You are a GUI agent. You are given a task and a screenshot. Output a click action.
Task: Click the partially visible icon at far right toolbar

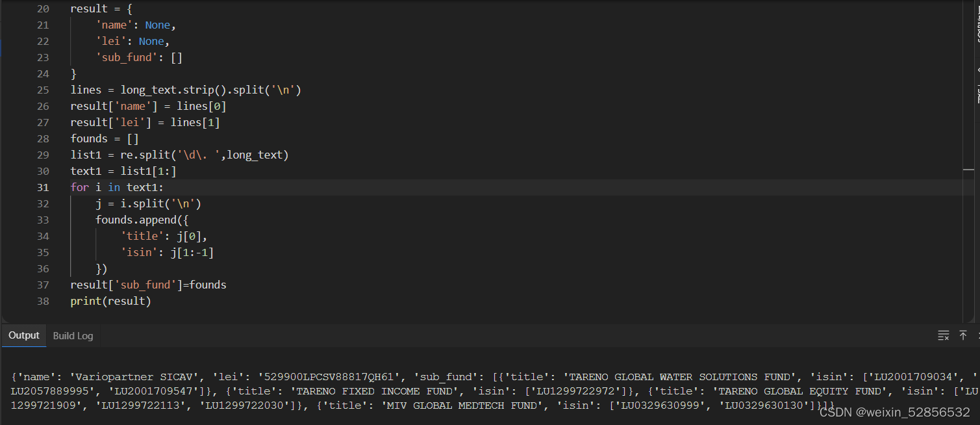coord(977,335)
